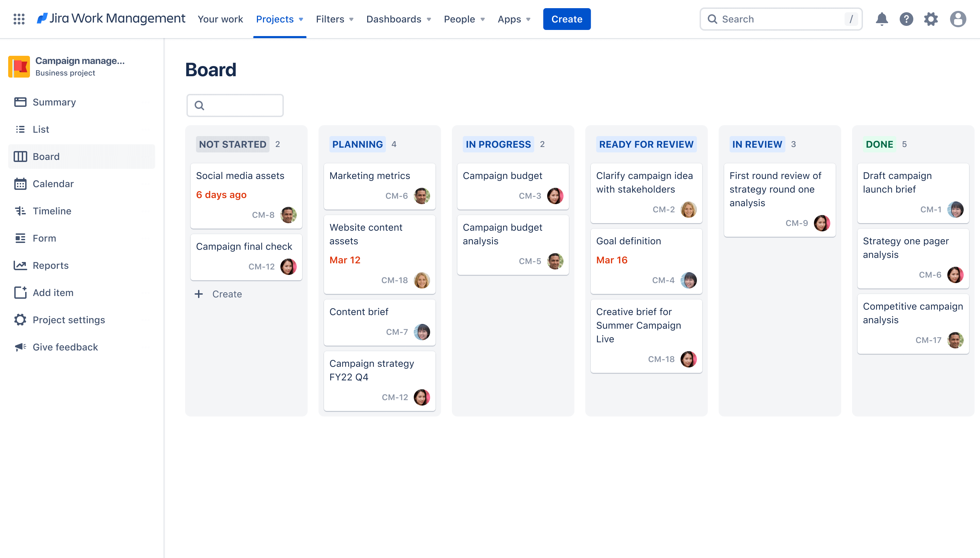Click the Your work menu item
The width and height of the screenshot is (980, 558).
click(220, 19)
